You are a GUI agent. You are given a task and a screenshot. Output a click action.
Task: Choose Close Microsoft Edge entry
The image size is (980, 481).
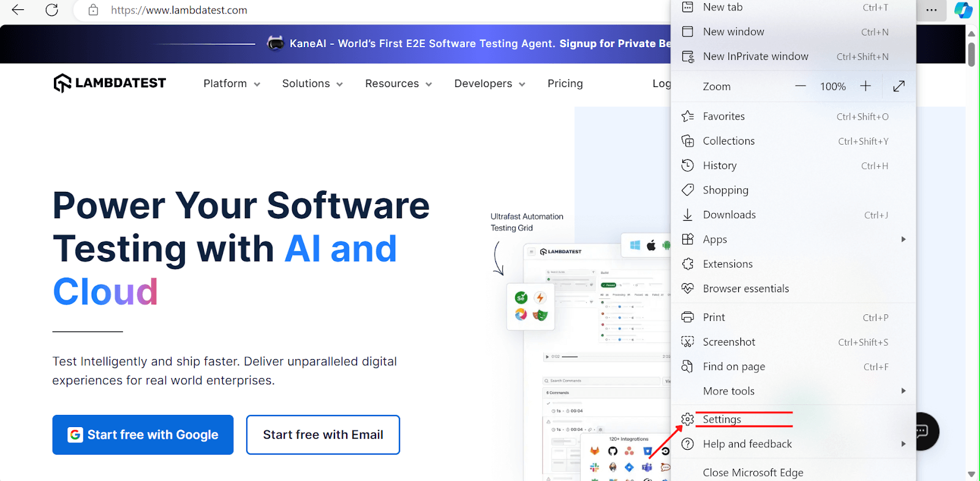point(793,472)
